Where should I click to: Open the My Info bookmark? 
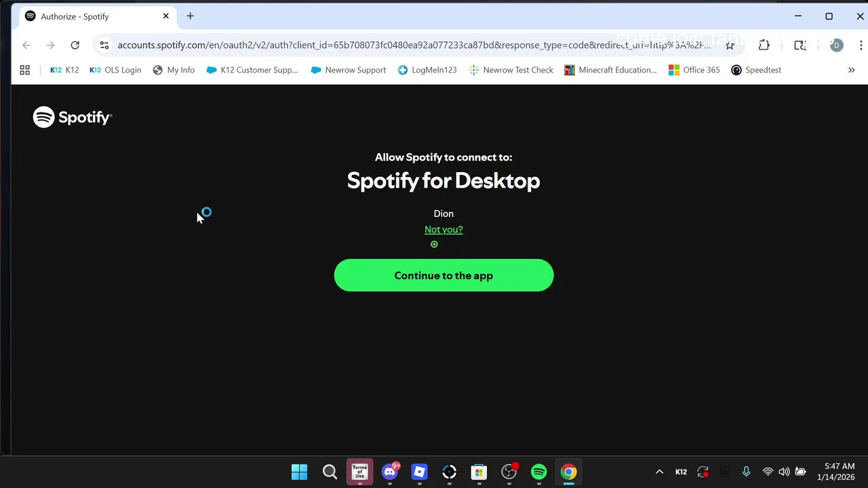click(x=174, y=70)
